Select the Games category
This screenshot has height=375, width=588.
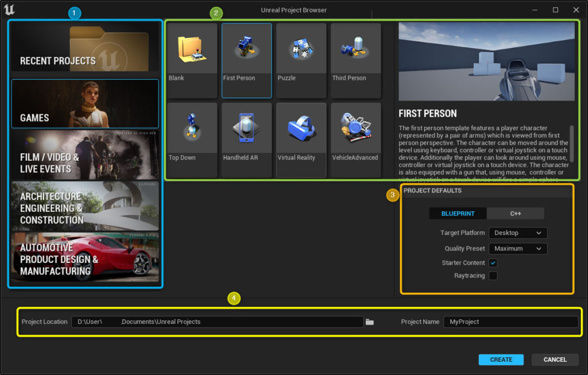85,103
